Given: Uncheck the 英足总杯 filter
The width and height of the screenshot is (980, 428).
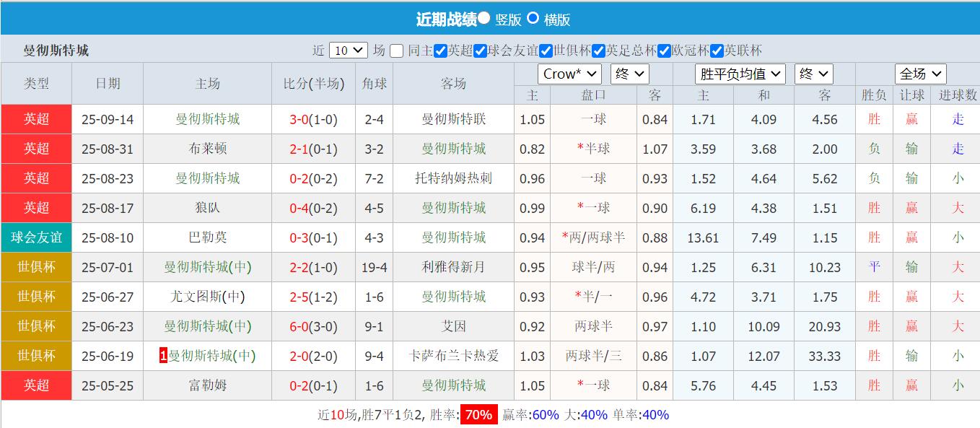Looking at the screenshot, I should tap(597, 51).
